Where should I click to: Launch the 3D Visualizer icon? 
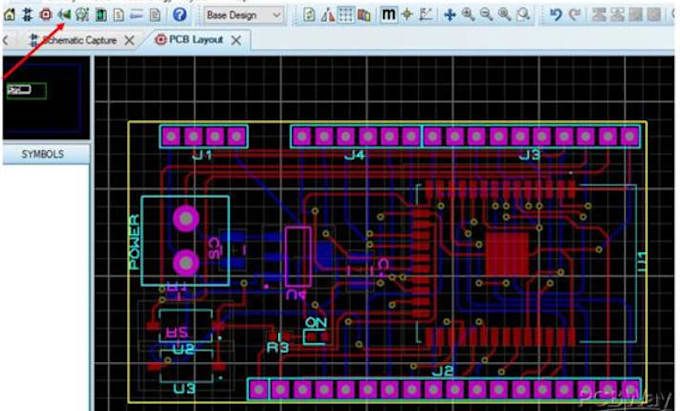point(64,15)
